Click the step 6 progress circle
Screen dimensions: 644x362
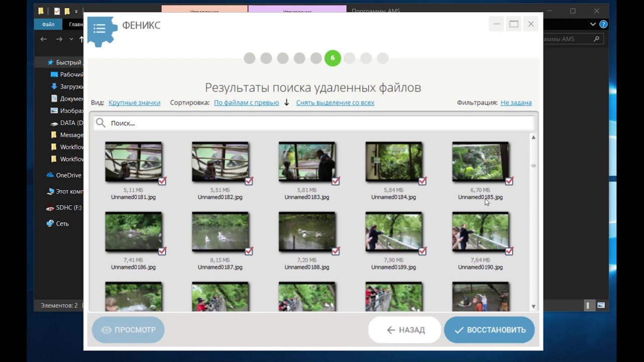(x=333, y=58)
